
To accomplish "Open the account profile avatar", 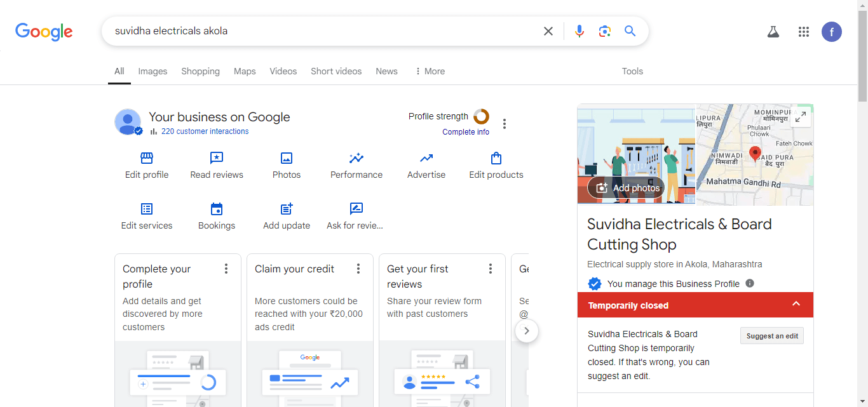I will (832, 32).
